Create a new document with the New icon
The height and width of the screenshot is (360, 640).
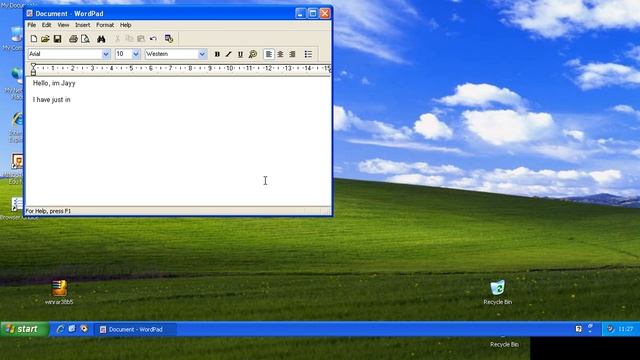(34, 39)
